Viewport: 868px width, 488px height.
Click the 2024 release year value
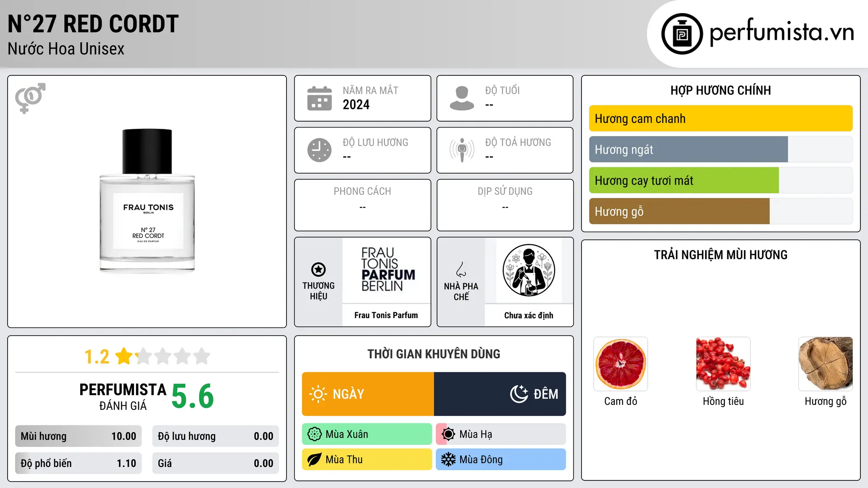(356, 105)
